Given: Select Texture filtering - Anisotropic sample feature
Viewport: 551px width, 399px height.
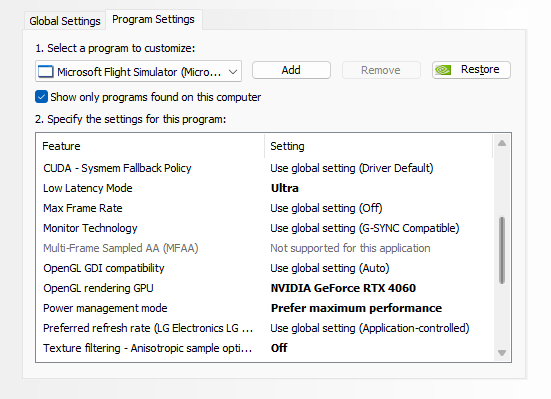Looking at the screenshot, I should 148,348.
